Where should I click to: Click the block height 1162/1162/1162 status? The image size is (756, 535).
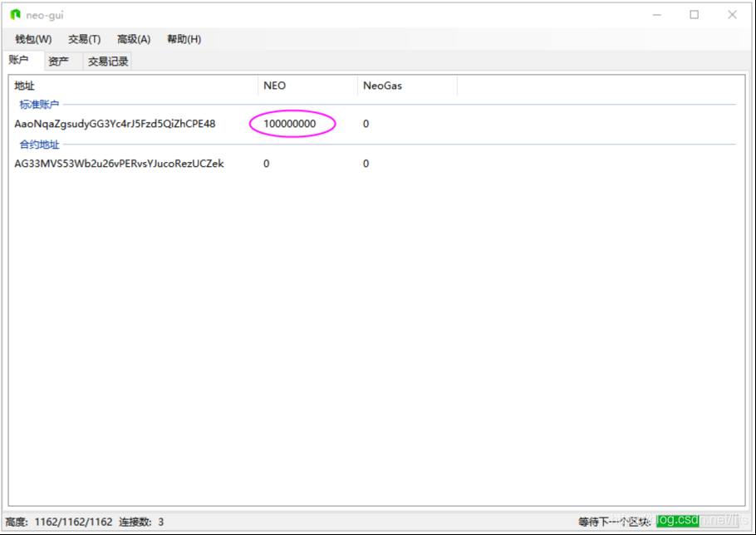[x=59, y=522]
